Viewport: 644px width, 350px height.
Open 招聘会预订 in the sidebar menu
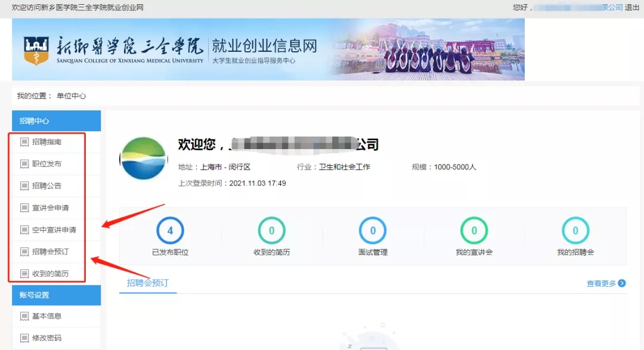(x=50, y=252)
